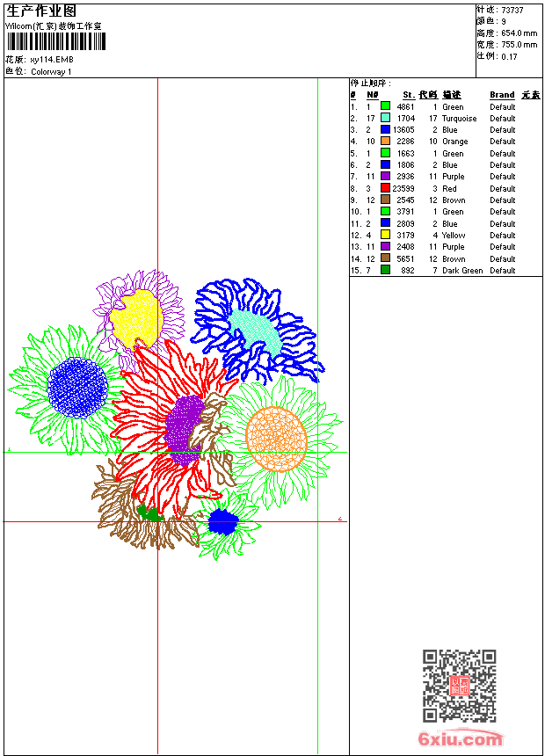Click the QR code image
This screenshot has width=545, height=756.
(x=460, y=686)
